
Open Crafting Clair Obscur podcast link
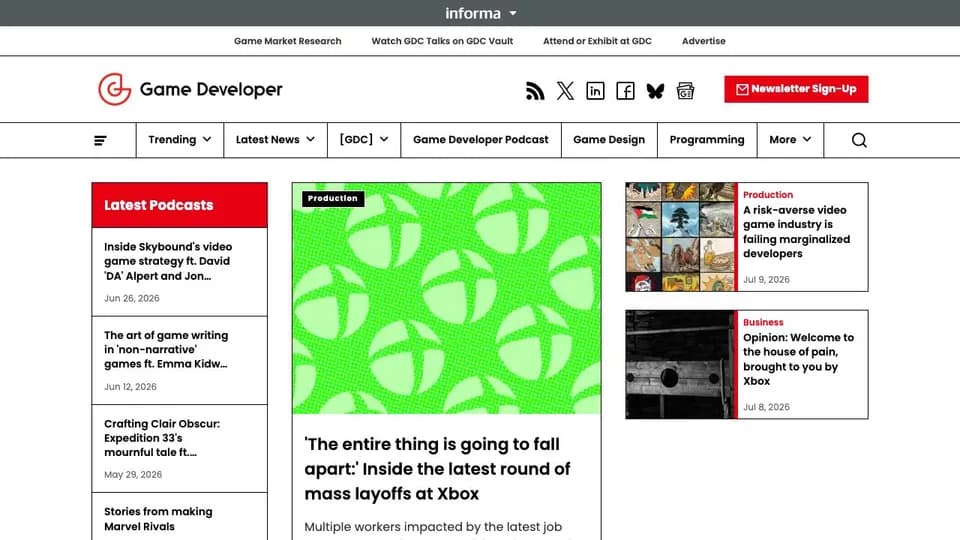[162, 438]
